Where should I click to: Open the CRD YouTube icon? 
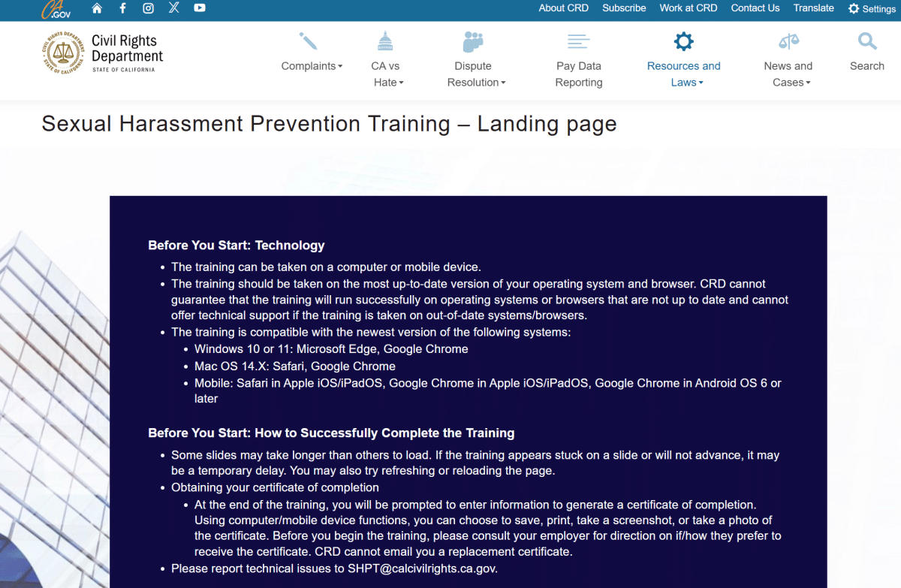point(200,8)
